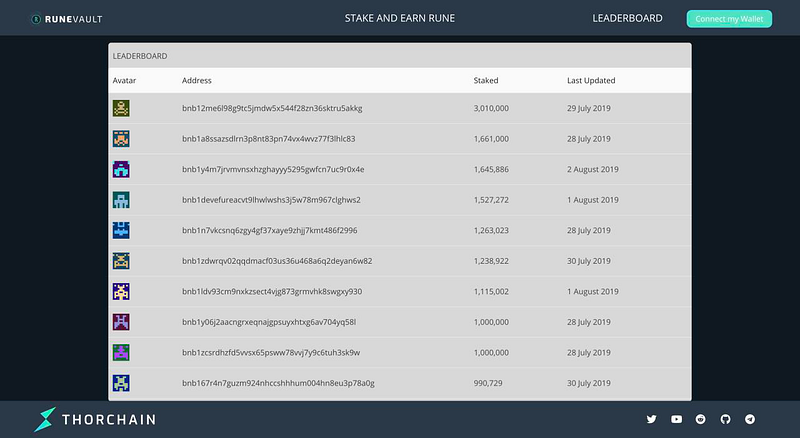This screenshot has width=800, height=438.
Task: Select address bnb1zcsrdhzfd5vvsx65psww78vvj7y9c6tuh3sk9w
Action: (x=271, y=353)
